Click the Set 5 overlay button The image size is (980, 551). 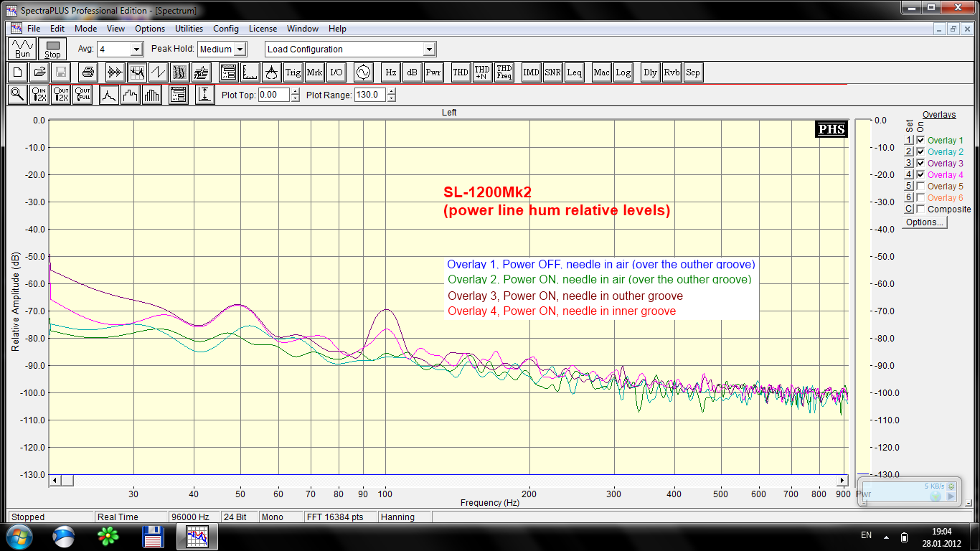(909, 187)
